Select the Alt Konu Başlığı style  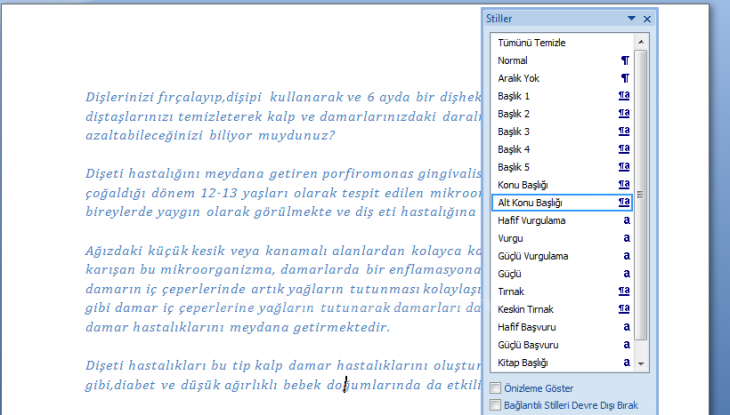(562, 203)
